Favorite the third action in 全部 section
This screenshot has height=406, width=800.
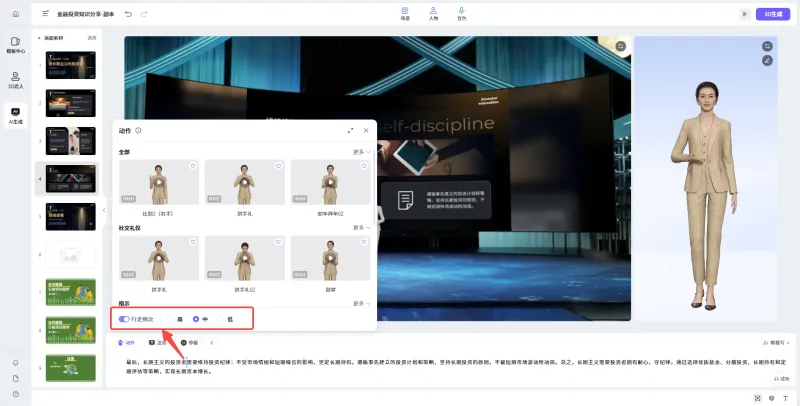[364, 166]
